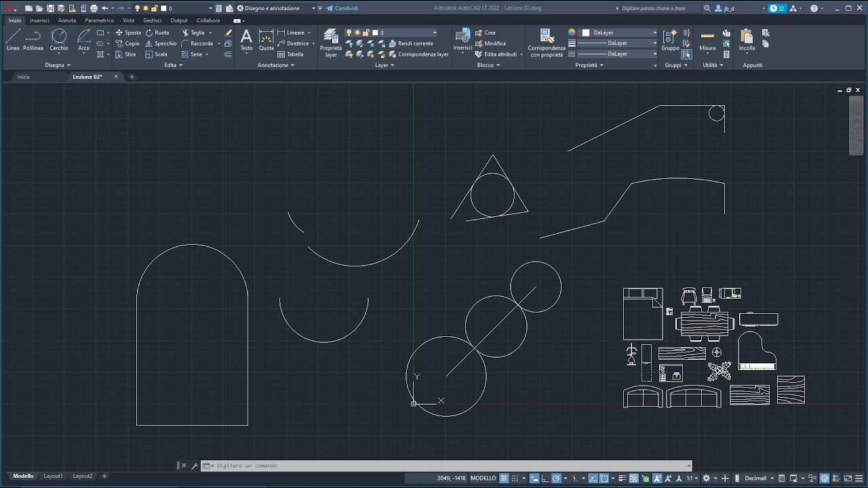The height and width of the screenshot is (488, 868).
Task: Click the Ruota rotate tool
Action: click(157, 33)
